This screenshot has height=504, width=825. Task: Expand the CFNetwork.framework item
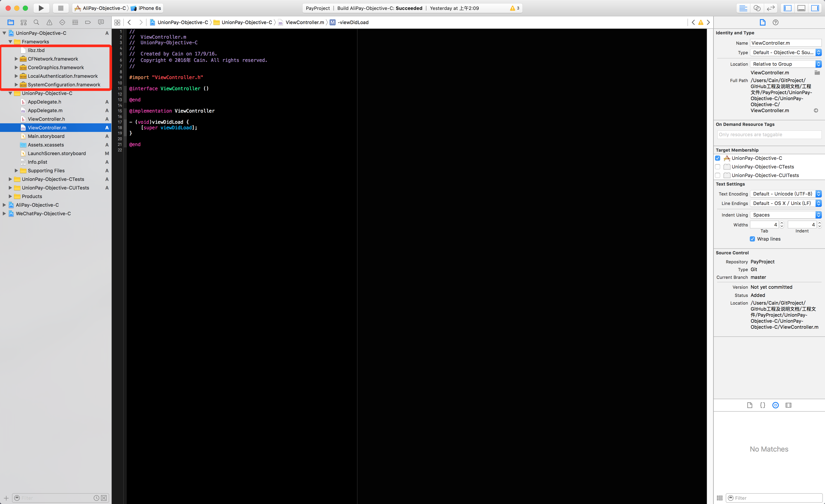coord(16,59)
